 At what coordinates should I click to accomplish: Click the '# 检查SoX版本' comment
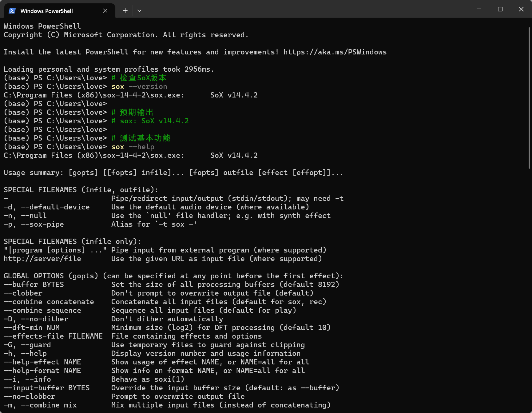(x=139, y=78)
